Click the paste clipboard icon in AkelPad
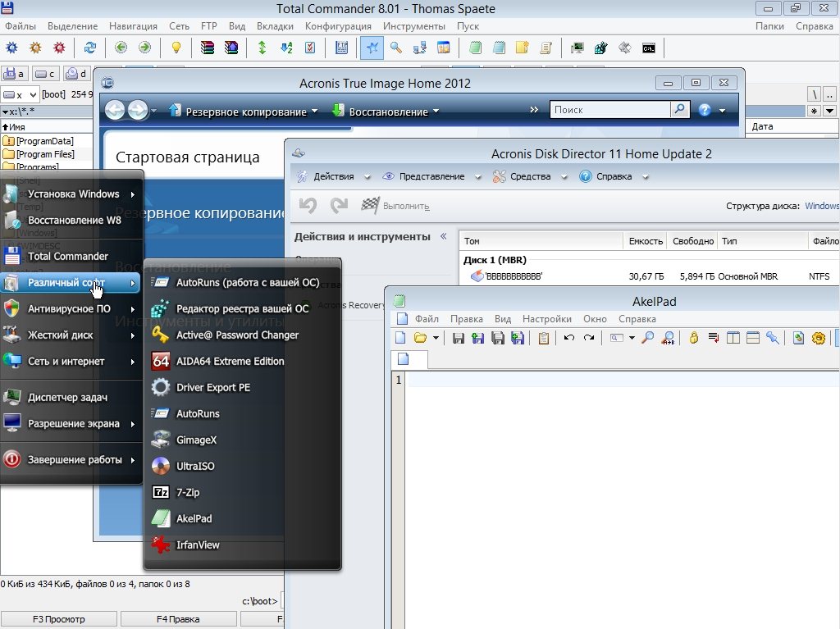The height and width of the screenshot is (629, 840). point(544,338)
